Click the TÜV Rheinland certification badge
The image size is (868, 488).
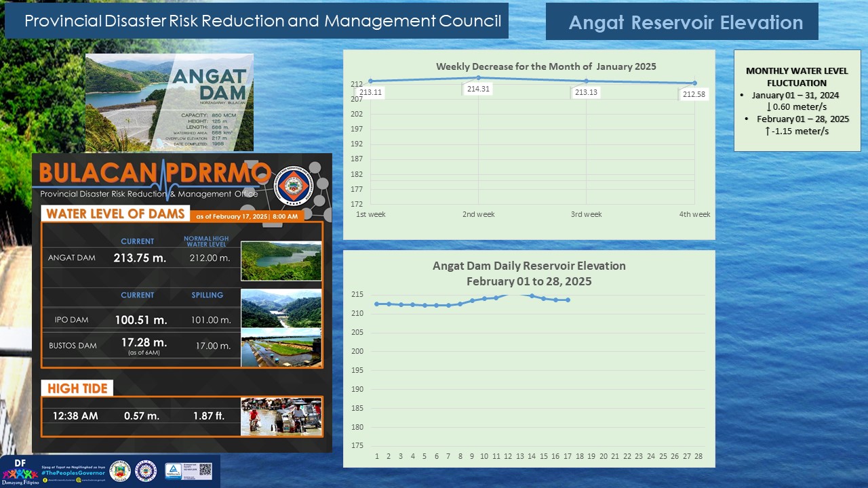coord(173,471)
